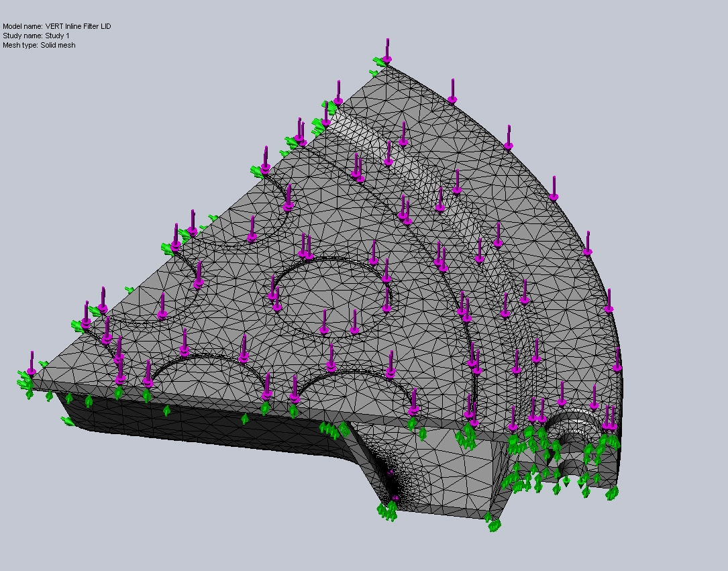Viewport: 728px width, 571px height.
Task: Click the Mesh type Solid mesh label
Action: [x=39, y=45]
